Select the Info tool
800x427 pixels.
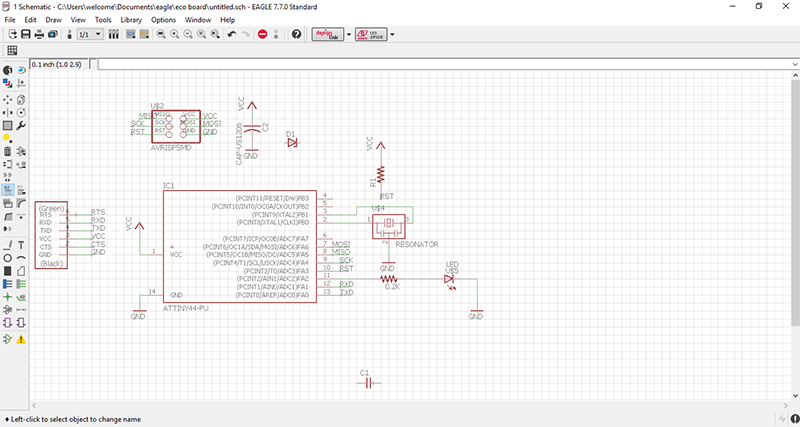click(8, 70)
